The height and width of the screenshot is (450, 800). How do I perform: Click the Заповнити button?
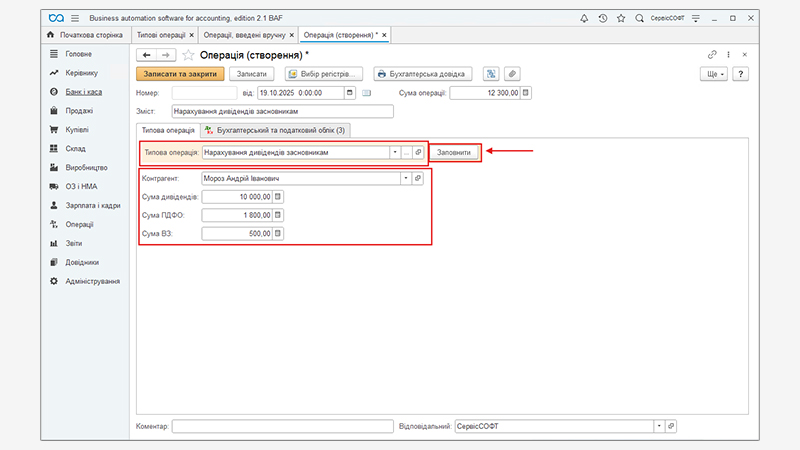coord(456,152)
